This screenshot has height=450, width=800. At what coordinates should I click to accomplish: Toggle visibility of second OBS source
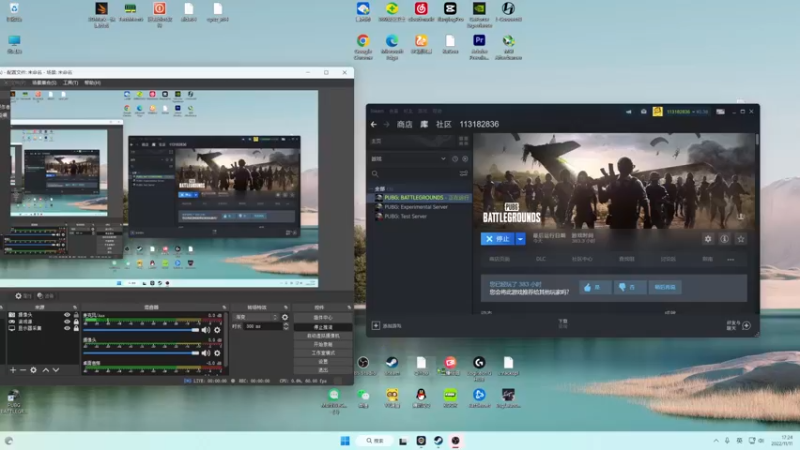tap(67, 322)
